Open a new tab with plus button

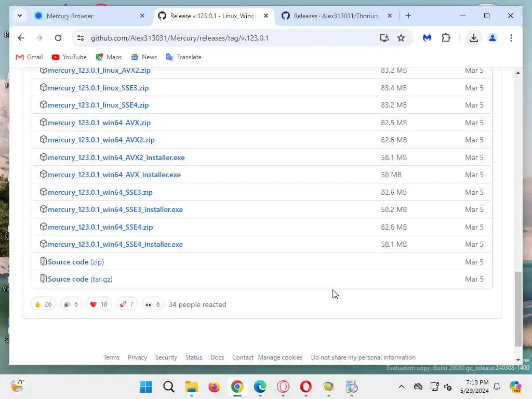408,16
